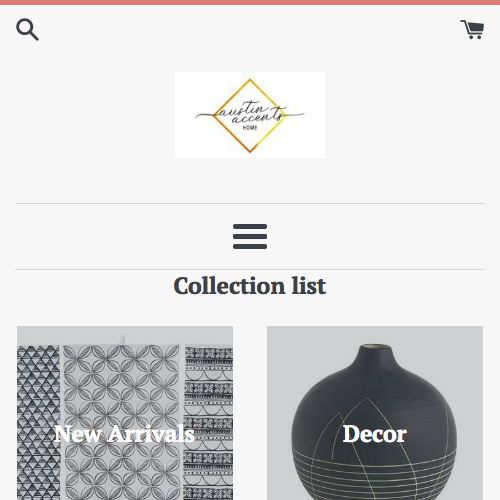Open the Decor collection label

pyautogui.click(x=375, y=434)
